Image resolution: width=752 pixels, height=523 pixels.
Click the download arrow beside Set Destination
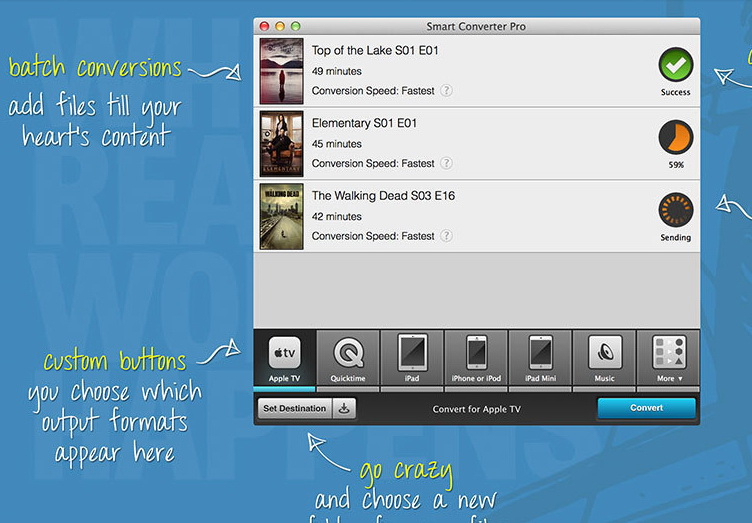tap(344, 408)
